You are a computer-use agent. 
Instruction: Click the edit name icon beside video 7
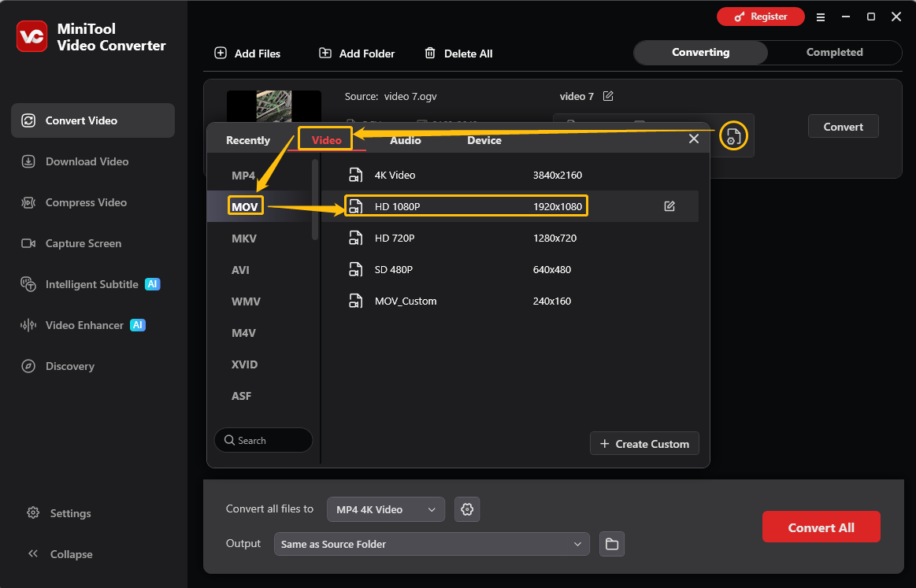coord(607,96)
